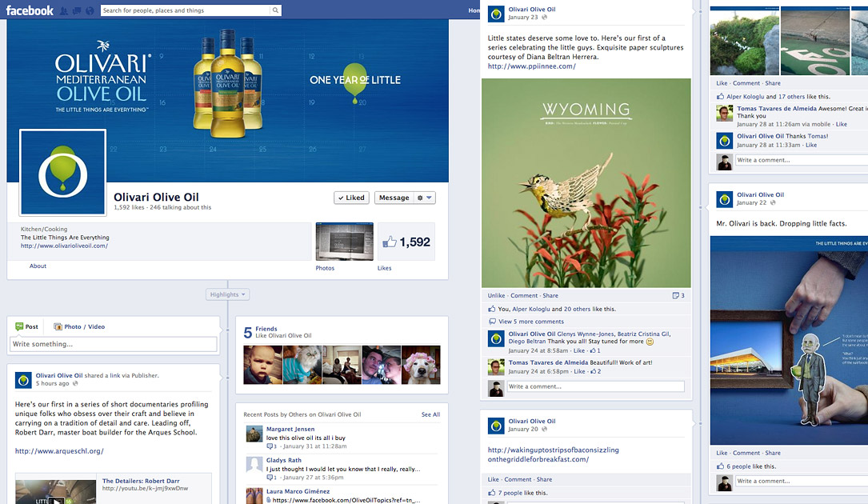Open The Detailers: Robert Darr link
The width and height of the screenshot is (868, 504).
click(141, 482)
